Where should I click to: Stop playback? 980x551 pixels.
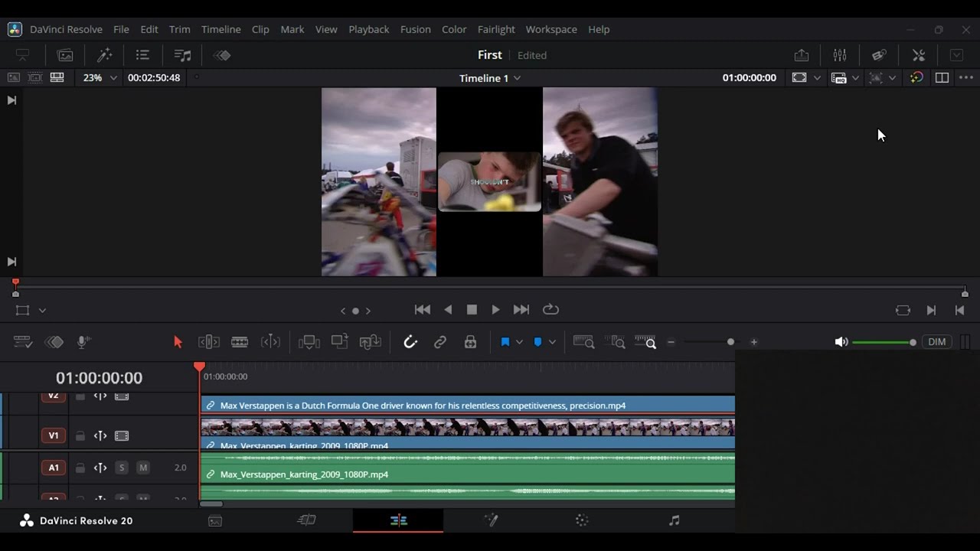[472, 310]
